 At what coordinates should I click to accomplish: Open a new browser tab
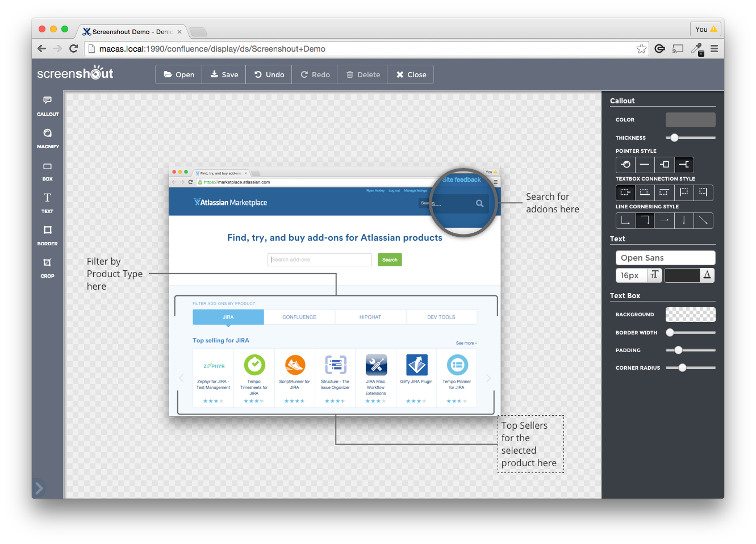(x=198, y=32)
